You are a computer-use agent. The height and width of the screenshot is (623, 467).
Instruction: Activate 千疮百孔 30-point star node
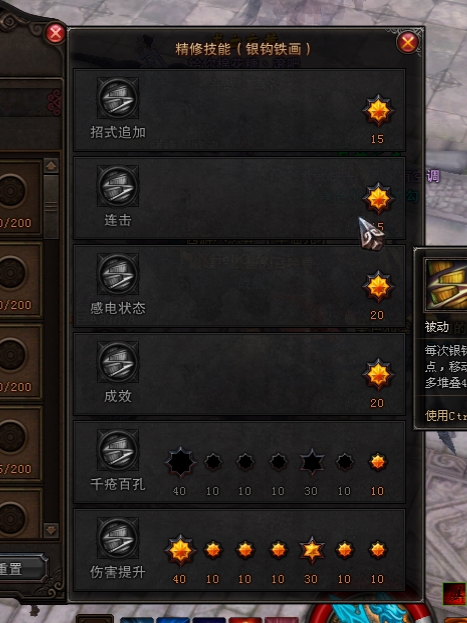pyautogui.click(x=312, y=462)
